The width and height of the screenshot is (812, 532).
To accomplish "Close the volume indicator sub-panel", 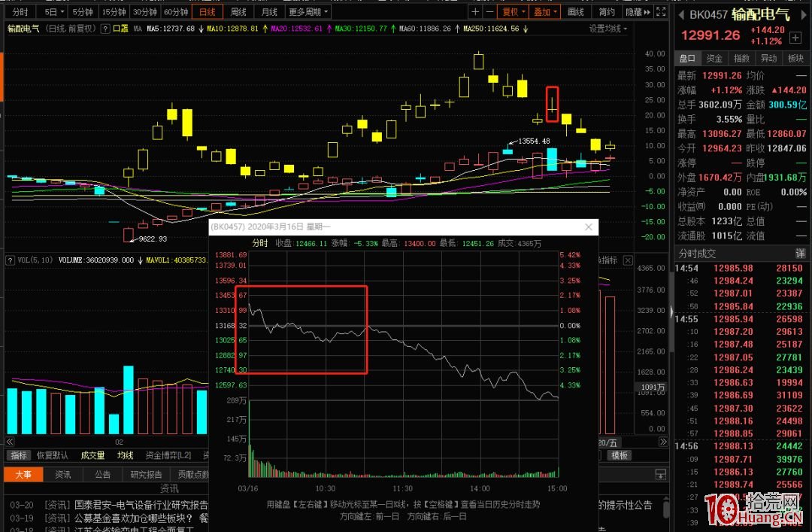I will 628,260.
